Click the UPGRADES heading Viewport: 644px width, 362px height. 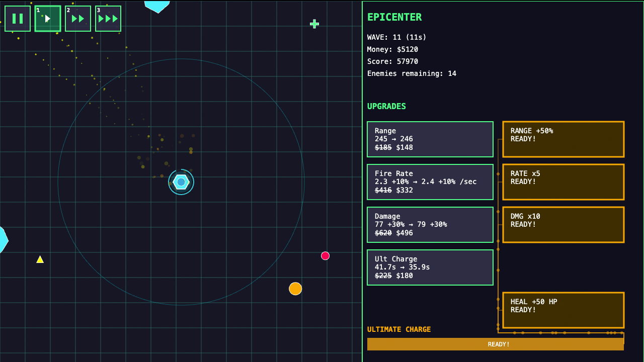coord(386,107)
